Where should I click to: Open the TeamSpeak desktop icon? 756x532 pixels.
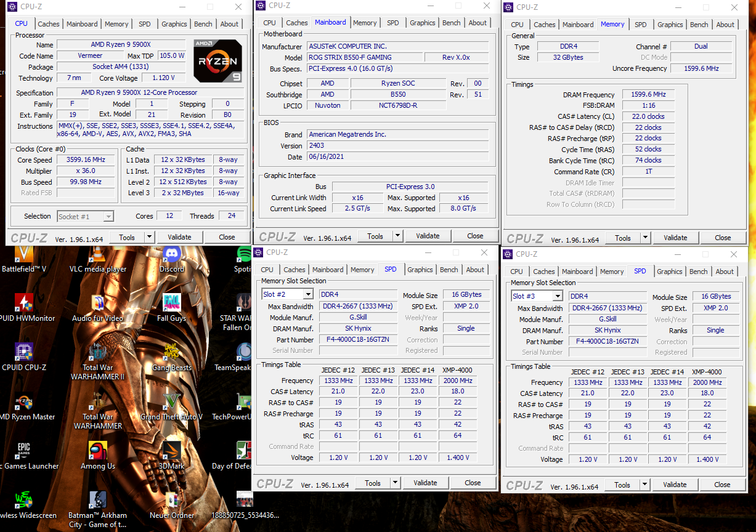point(244,352)
